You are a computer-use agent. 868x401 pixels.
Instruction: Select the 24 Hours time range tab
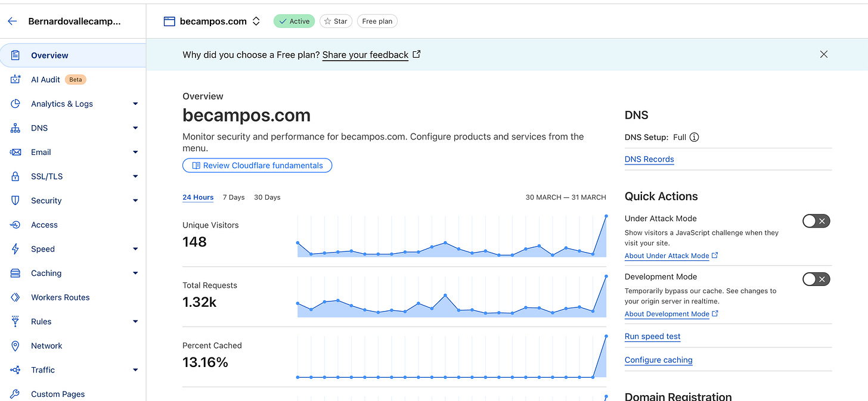(198, 197)
